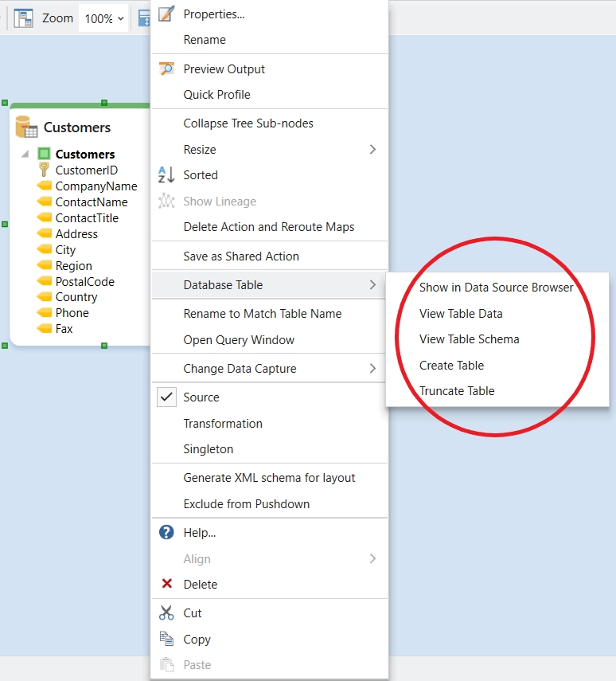Image resolution: width=616 pixels, height=681 pixels.
Task: Toggle the checked Source option
Action: (201, 397)
